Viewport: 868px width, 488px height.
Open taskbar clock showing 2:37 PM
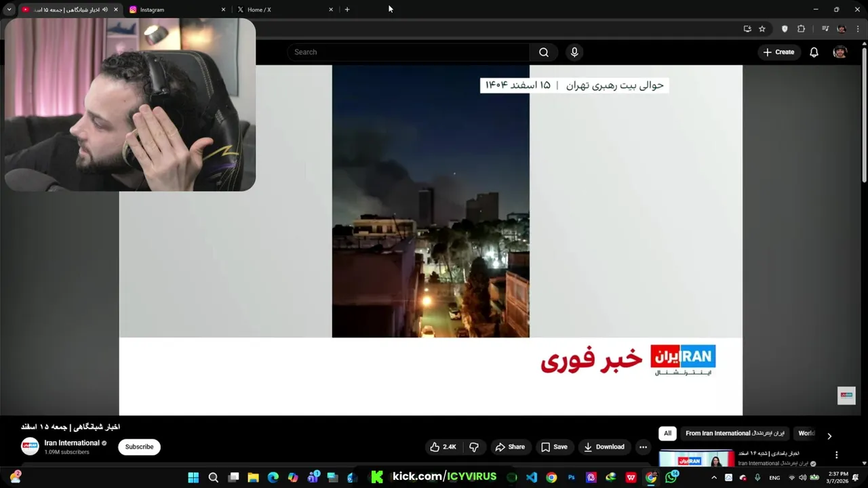838,477
